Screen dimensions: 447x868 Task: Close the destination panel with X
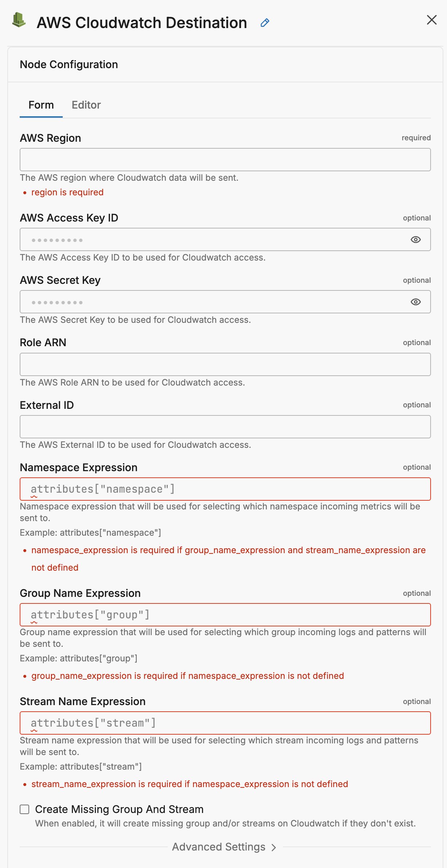tap(432, 20)
